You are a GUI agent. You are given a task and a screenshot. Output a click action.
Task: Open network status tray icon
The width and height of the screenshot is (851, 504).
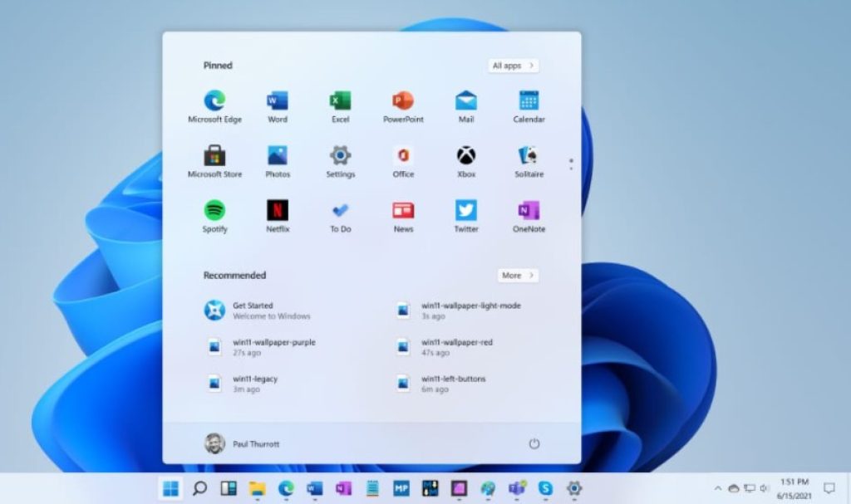click(x=750, y=489)
